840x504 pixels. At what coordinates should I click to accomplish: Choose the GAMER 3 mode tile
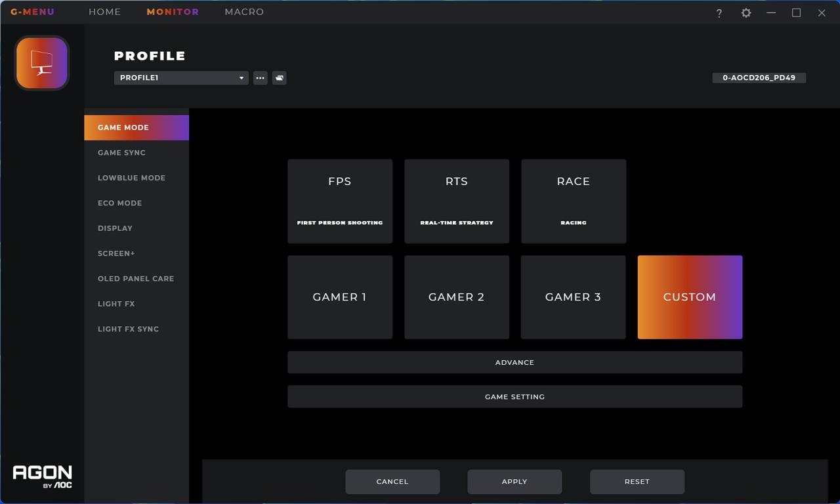(x=574, y=297)
